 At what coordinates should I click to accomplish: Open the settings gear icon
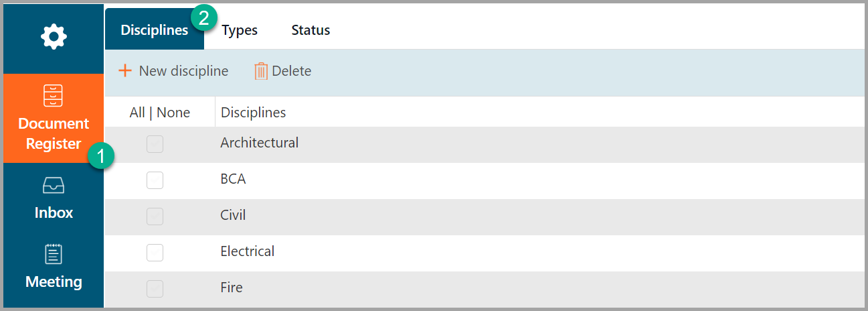click(x=54, y=36)
